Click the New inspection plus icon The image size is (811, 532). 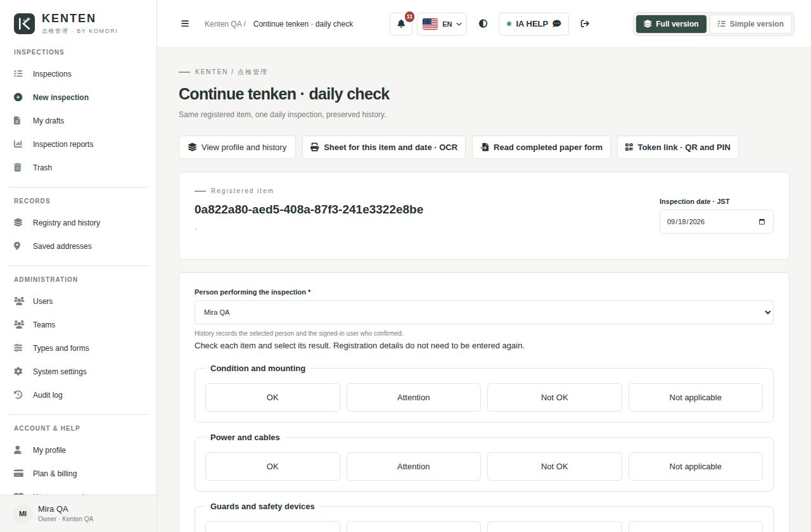(x=18, y=98)
